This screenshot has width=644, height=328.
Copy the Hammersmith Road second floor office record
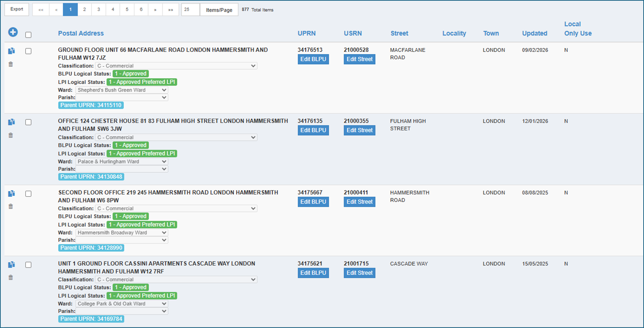pyautogui.click(x=11, y=193)
